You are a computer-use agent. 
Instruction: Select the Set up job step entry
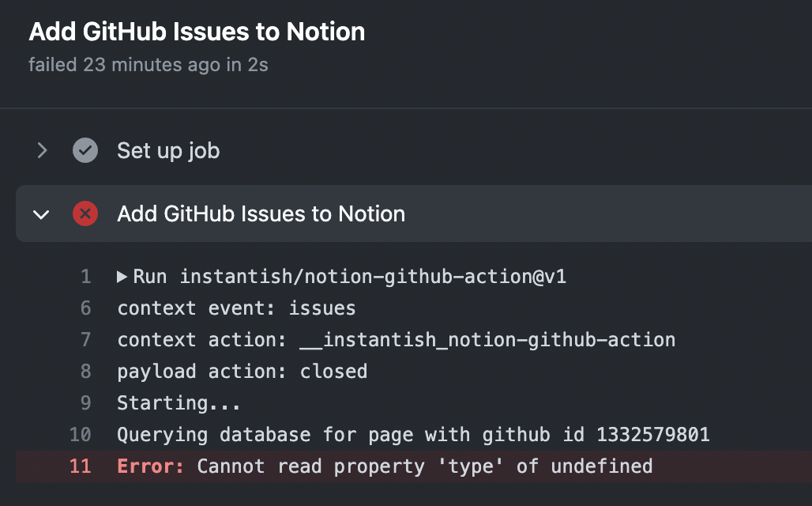tap(167, 150)
